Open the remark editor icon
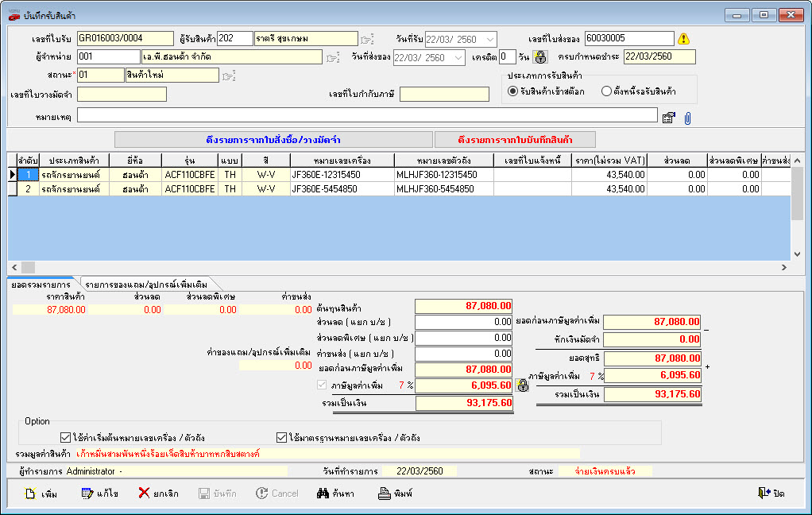This screenshot has height=515, width=812. [668, 118]
